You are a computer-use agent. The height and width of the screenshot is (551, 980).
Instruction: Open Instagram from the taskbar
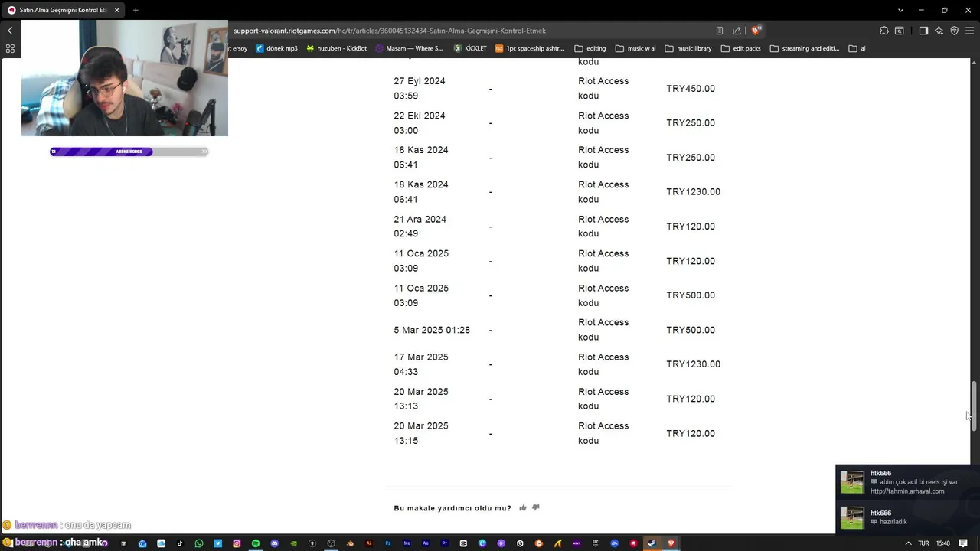(x=237, y=543)
